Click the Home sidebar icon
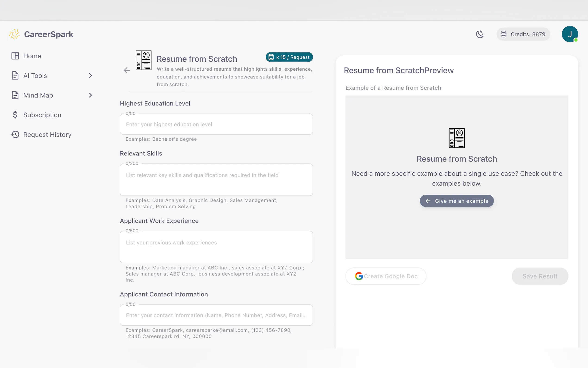Screen dimensions: 588x368 15,56
